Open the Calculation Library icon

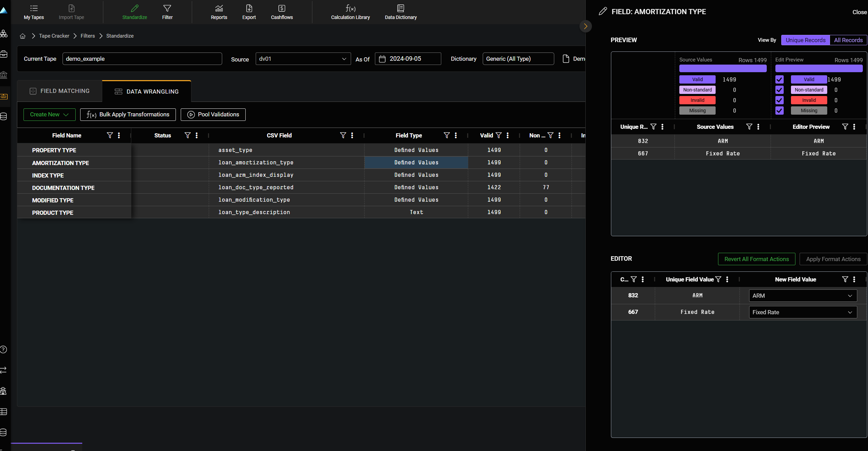[350, 9]
